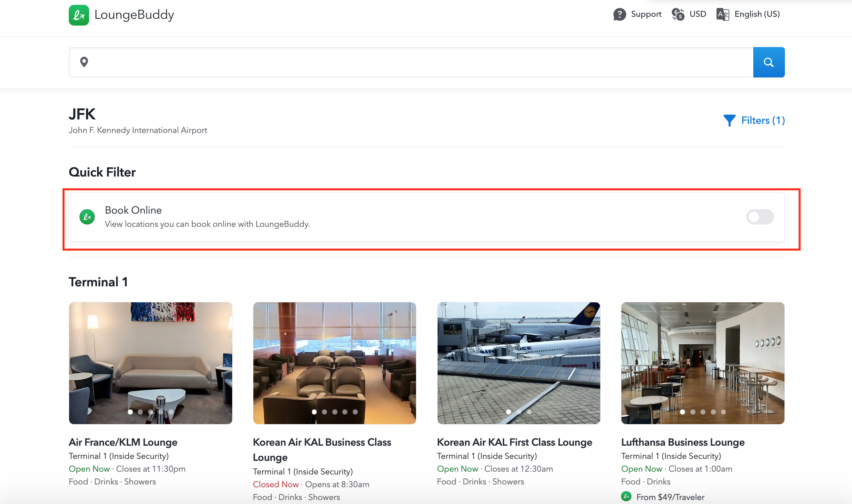The image size is (852, 504).
Task: Open the Korean Air KAL Business Class photo
Action: pos(334,363)
